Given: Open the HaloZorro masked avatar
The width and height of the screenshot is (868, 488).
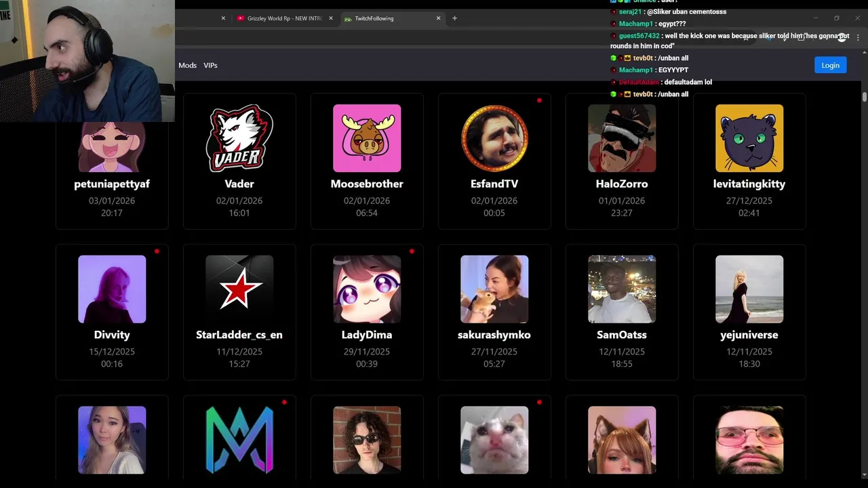Looking at the screenshot, I should coord(622,138).
